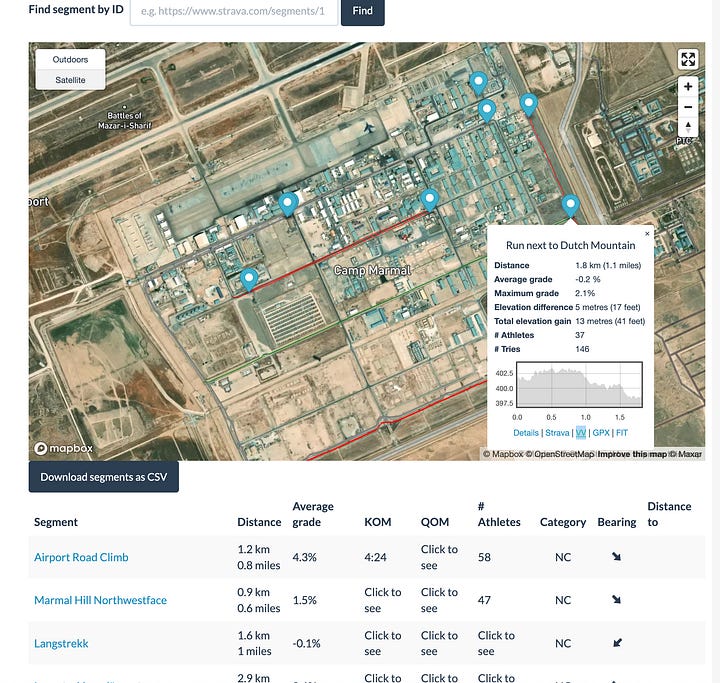Reveal KOM for Marmal Hill Northwestface
The width and height of the screenshot is (720, 683).
click(382, 600)
